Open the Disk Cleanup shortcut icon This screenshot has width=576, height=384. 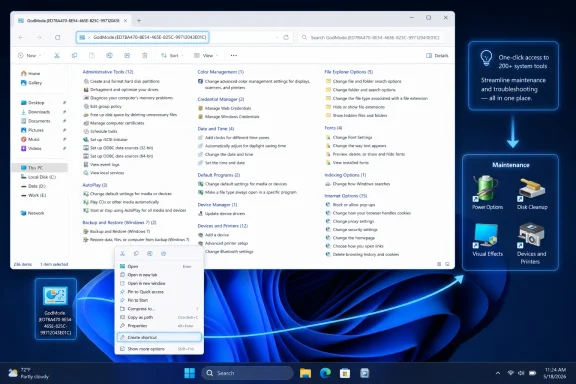[532, 194]
